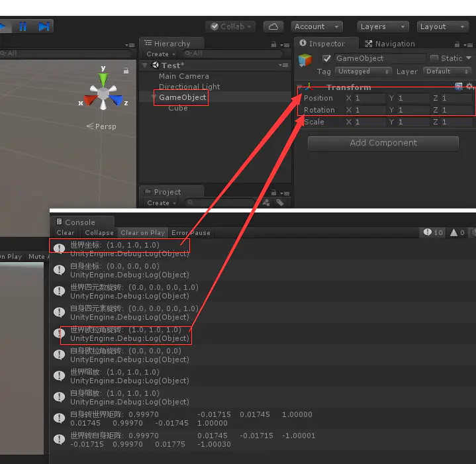The image size is (476, 464).
Task: Switch to the Inspector tab
Action: point(326,44)
